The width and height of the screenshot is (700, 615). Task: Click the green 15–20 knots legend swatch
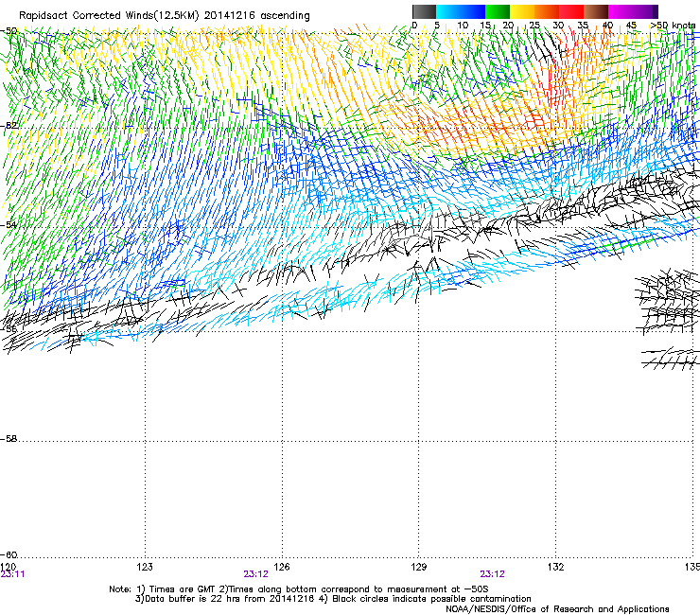click(498, 11)
